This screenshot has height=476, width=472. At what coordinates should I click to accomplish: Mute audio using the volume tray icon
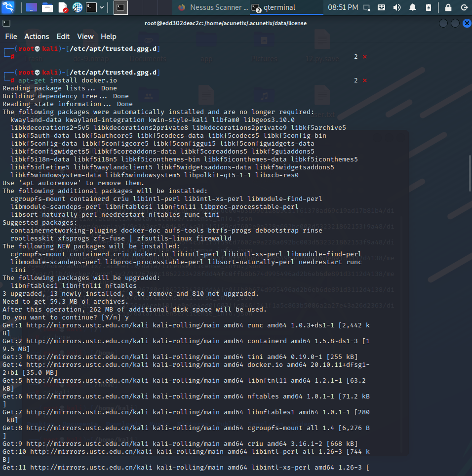tap(397, 7)
